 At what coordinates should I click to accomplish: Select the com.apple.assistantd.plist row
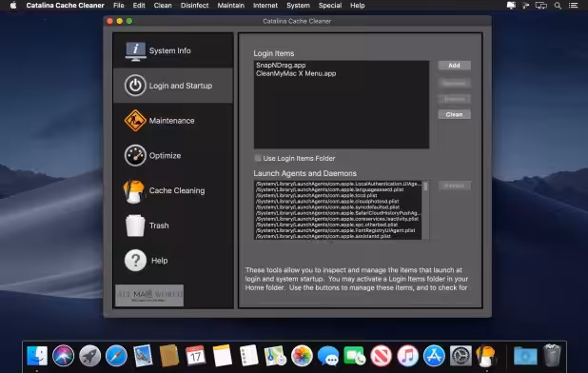(x=338, y=236)
